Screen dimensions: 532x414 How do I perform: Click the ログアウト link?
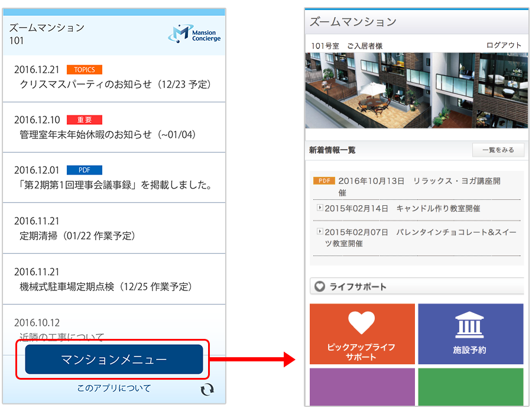tap(504, 46)
